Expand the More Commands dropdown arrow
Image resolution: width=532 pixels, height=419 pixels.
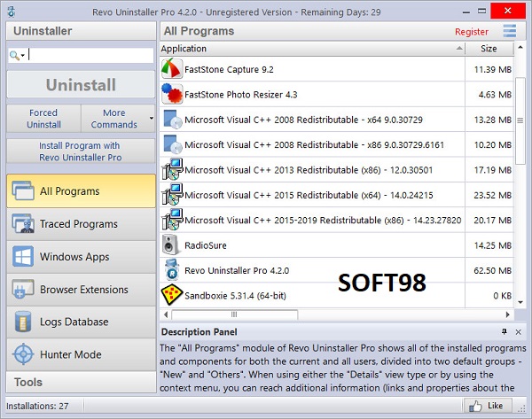point(152,119)
